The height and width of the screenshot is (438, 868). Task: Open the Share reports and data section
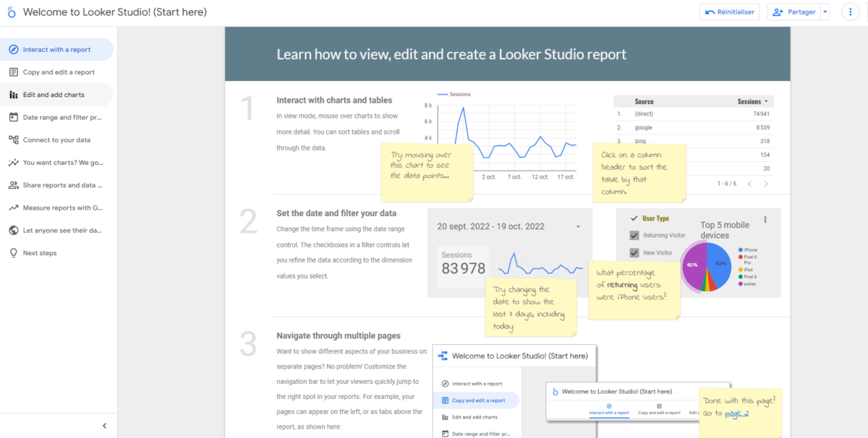tap(58, 185)
